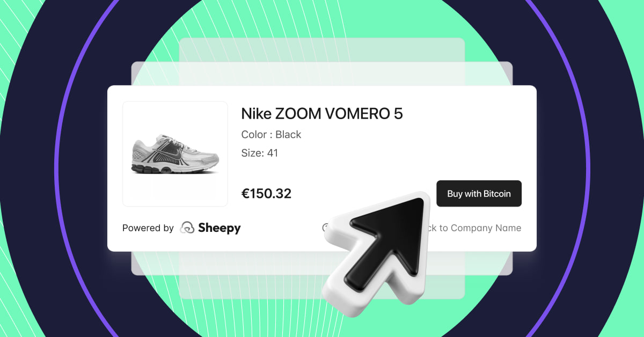The height and width of the screenshot is (337, 644).
Task: Click the sneaker's black sole
Action: click(172, 169)
